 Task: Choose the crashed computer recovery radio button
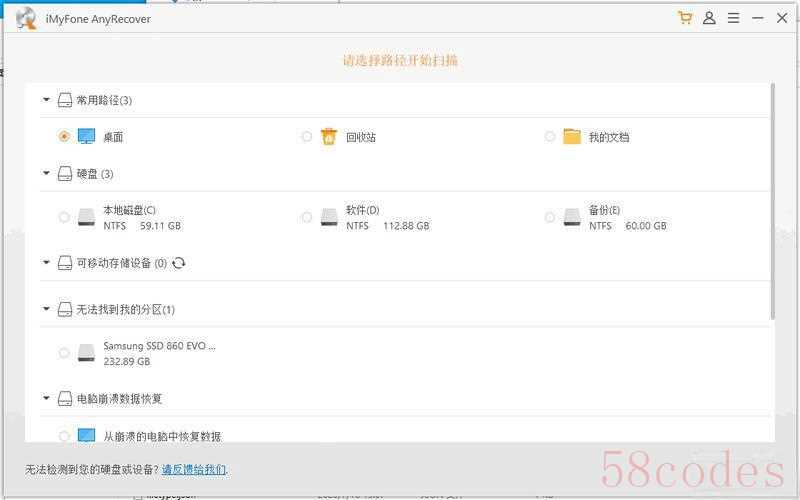(x=64, y=436)
